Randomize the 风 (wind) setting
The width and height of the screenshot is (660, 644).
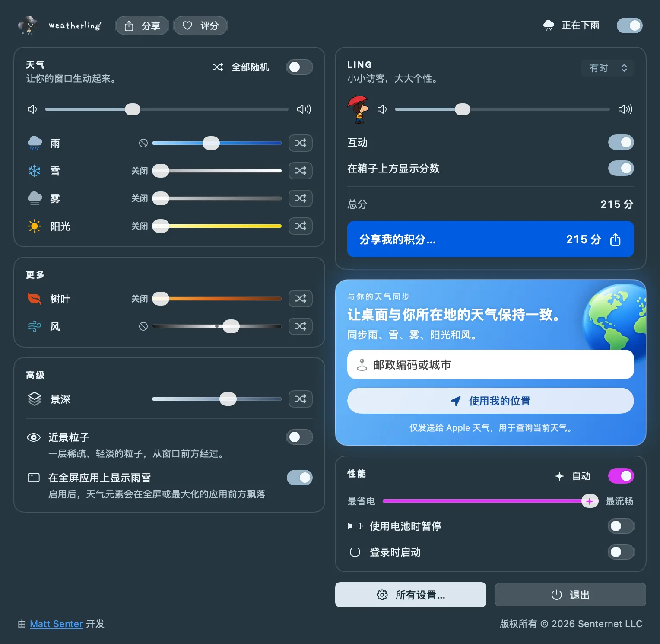(x=301, y=326)
